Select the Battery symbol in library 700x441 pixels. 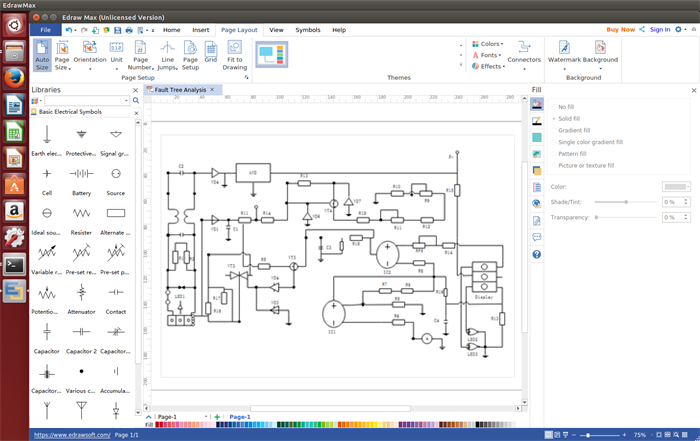pyautogui.click(x=81, y=176)
